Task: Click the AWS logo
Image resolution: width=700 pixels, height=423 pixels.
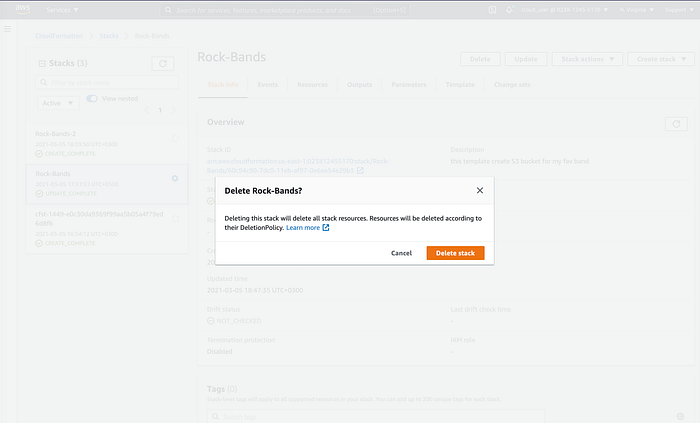Action: [22, 9]
